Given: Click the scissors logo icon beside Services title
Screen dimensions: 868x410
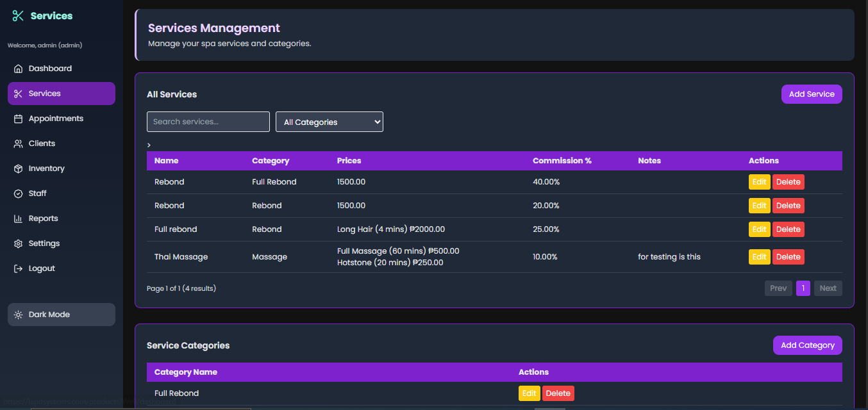Looking at the screenshot, I should [x=18, y=16].
